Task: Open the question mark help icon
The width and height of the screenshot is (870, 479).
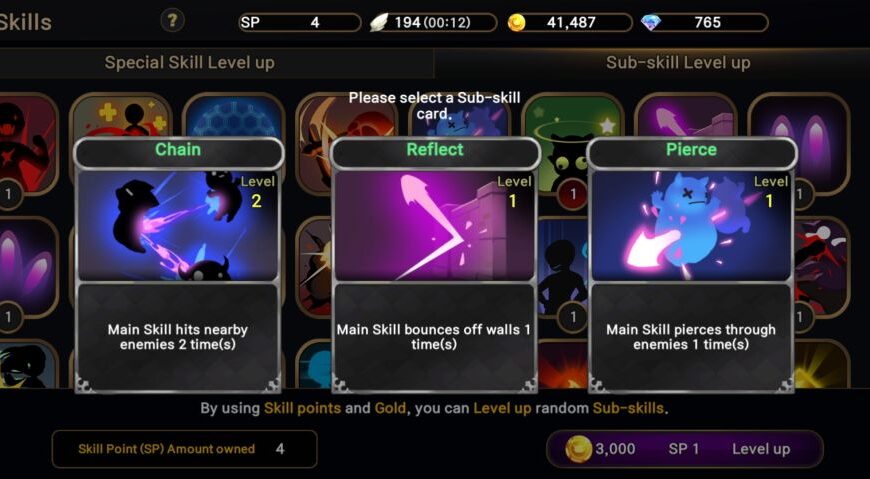Action: coord(173,21)
